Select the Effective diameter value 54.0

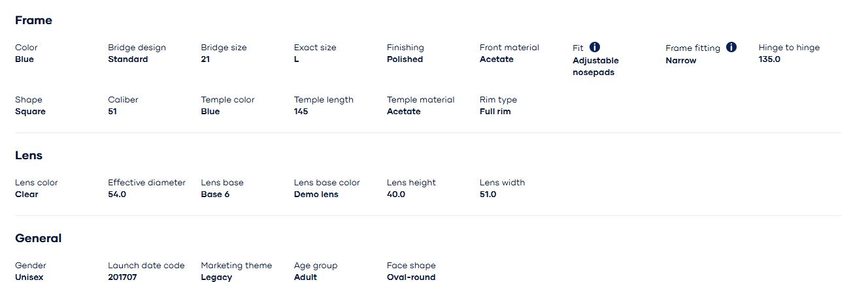[117, 194]
